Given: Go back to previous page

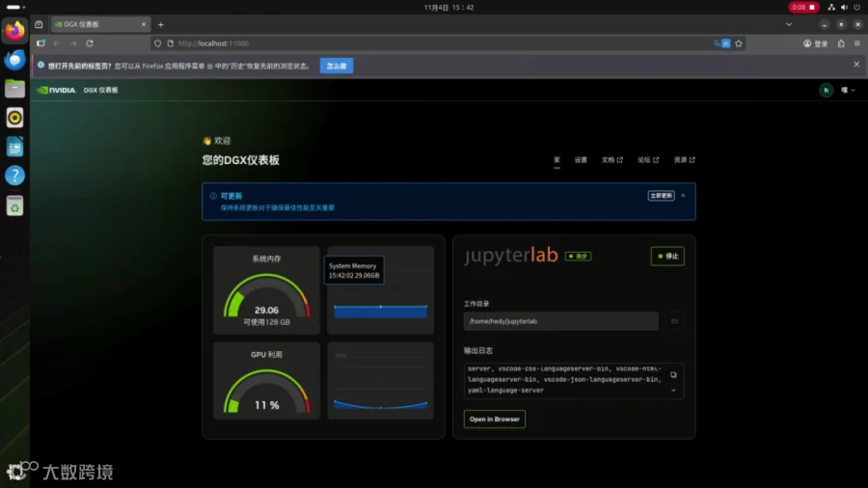Looking at the screenshot, I should pyautogui.click(x=57, y=43).
